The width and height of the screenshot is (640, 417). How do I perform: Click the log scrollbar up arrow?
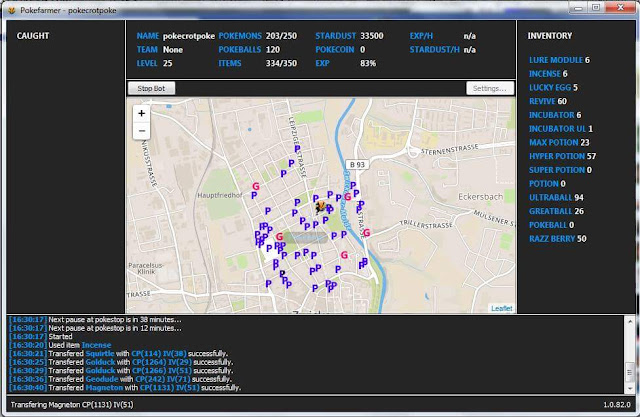tap(629, 322)
